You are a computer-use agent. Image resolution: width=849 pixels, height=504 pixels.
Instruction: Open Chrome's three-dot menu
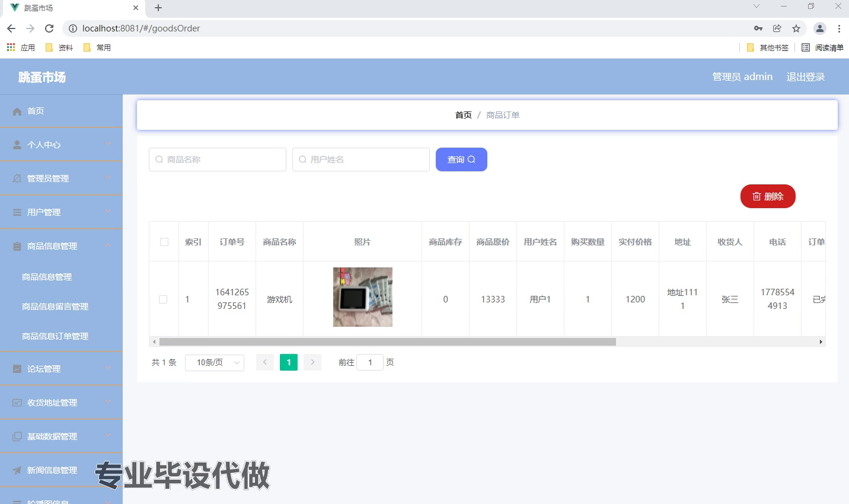click(839, 28)
